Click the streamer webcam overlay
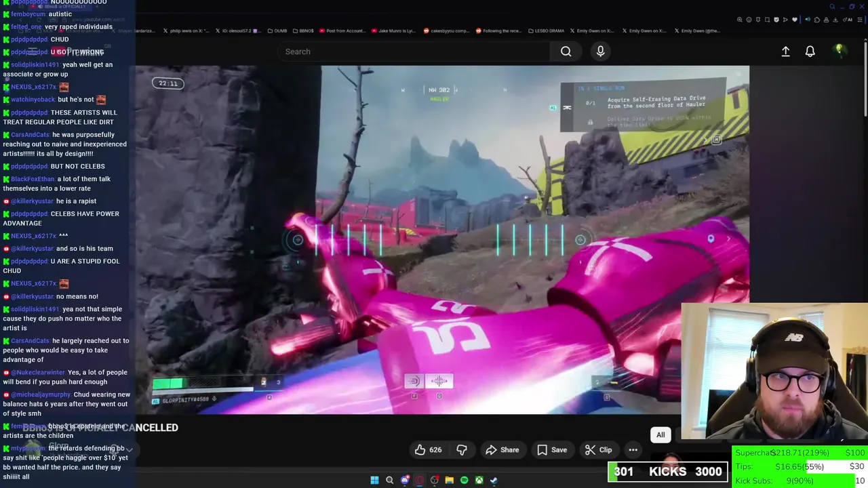Image resolution: width=868 pixels, height=488 pixels. tap(774, 371)
